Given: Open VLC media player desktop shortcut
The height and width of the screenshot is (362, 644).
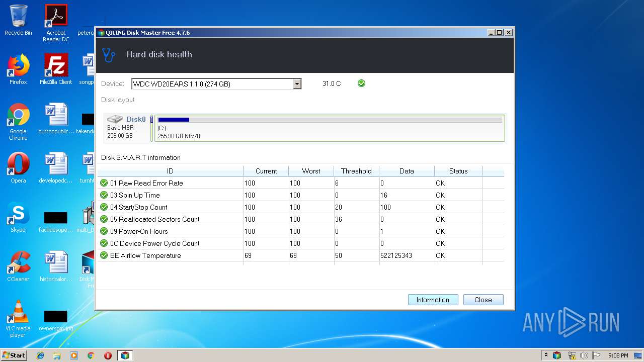Looking at the screenshot, I should (x=18, y=319).
